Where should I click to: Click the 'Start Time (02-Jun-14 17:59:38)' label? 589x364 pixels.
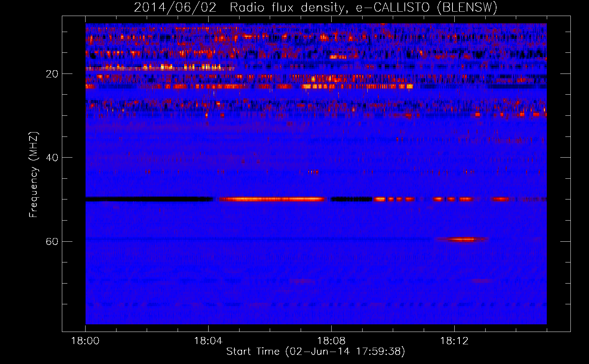point(316,352)
